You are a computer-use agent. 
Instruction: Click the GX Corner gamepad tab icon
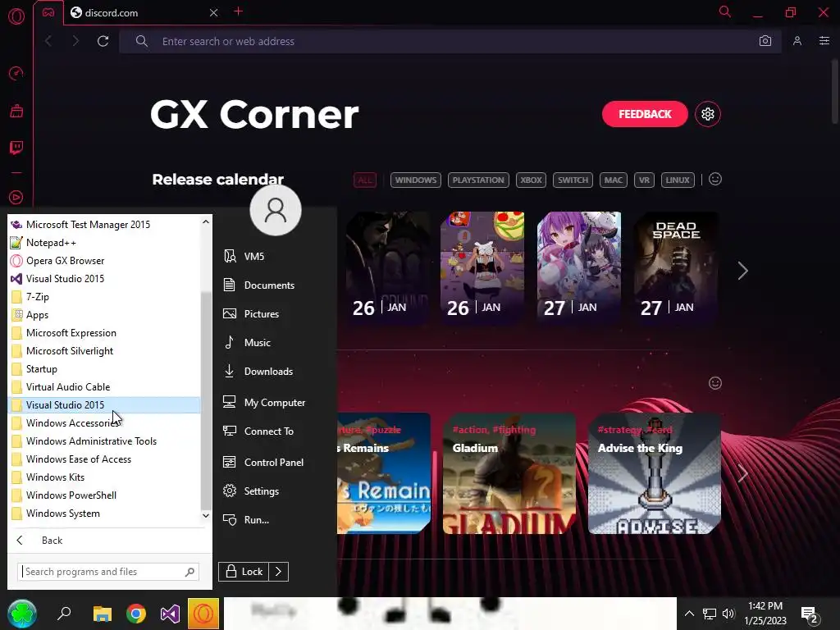pos(48,12)
